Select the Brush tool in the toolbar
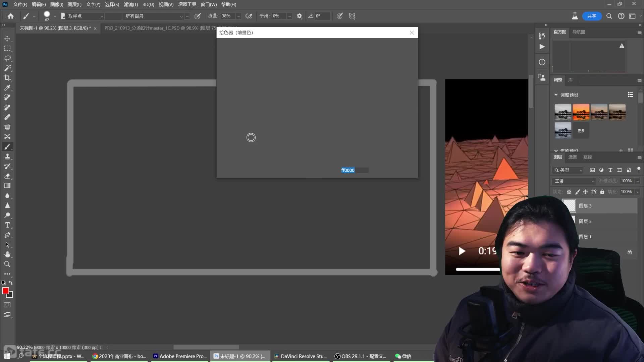 coord(7,146)
